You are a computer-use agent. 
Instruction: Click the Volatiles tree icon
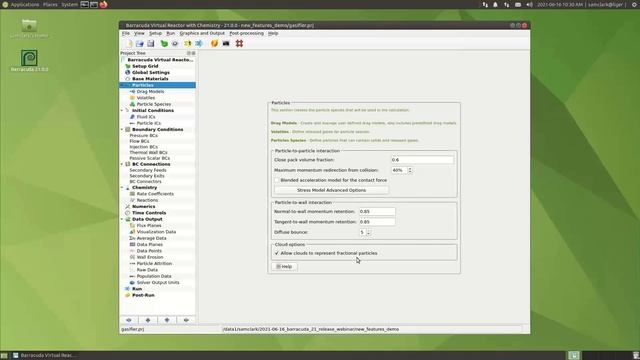[132, 98]
